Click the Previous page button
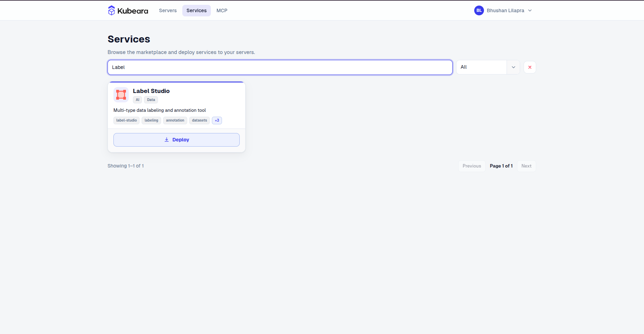This screenshot has height=334, width=644. tap(472, 166)
